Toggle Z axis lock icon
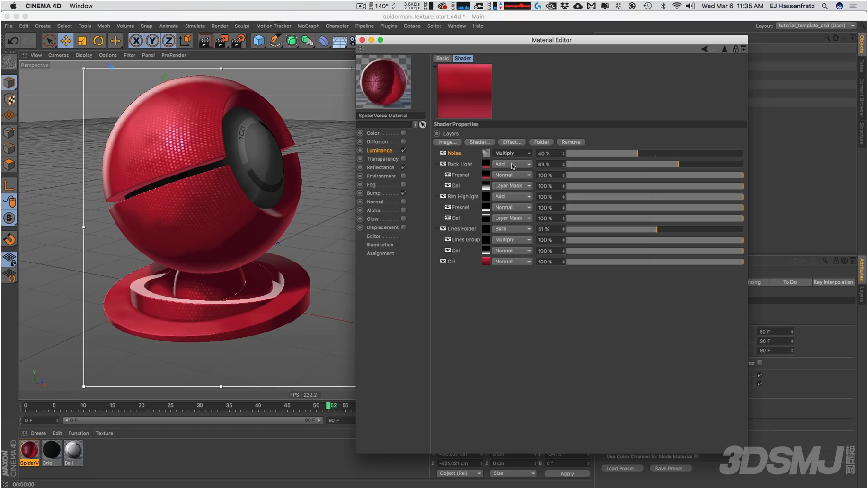This screenshot has height=489, width=868. pos(168,41)
